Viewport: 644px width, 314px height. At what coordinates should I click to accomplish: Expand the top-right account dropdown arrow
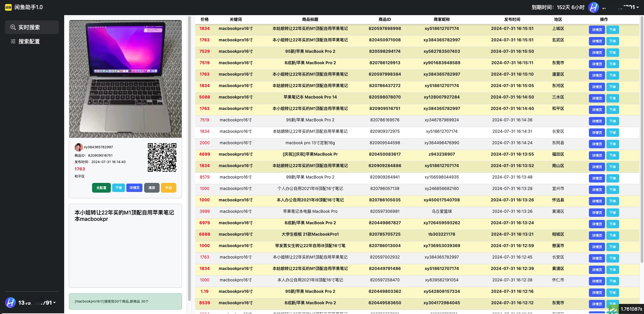pos(637,7)
